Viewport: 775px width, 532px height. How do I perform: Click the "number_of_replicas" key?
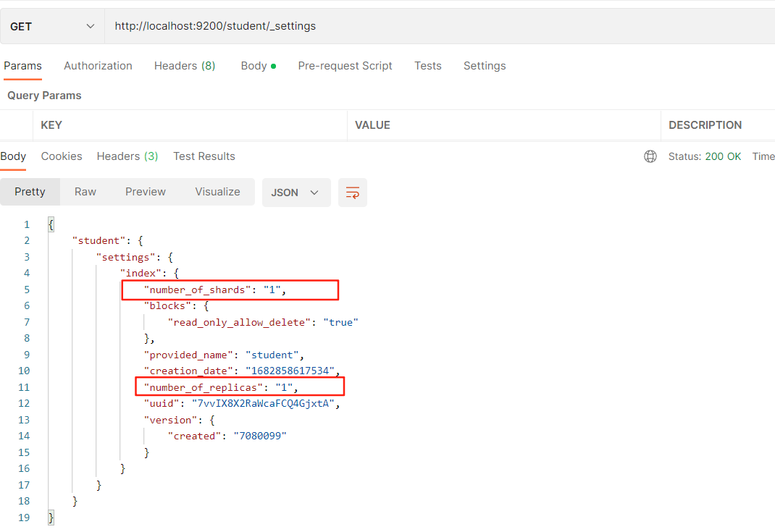[x=203, y=388]
